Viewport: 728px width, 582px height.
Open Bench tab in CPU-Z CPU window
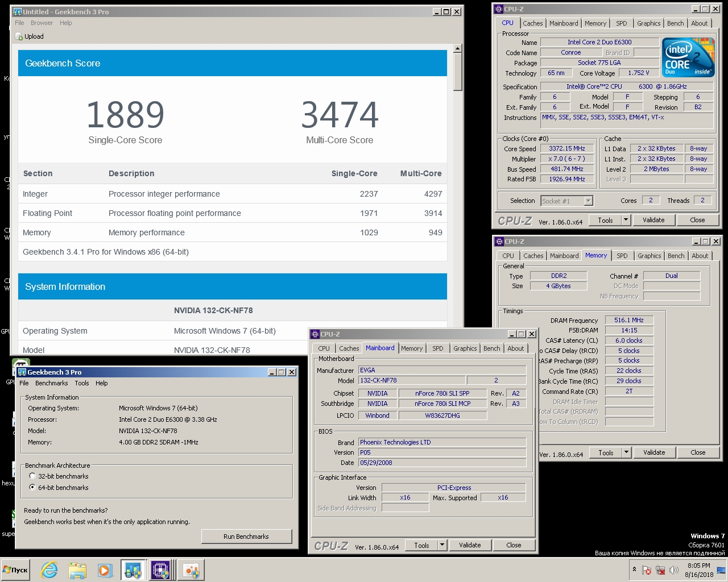click(676, 23)
